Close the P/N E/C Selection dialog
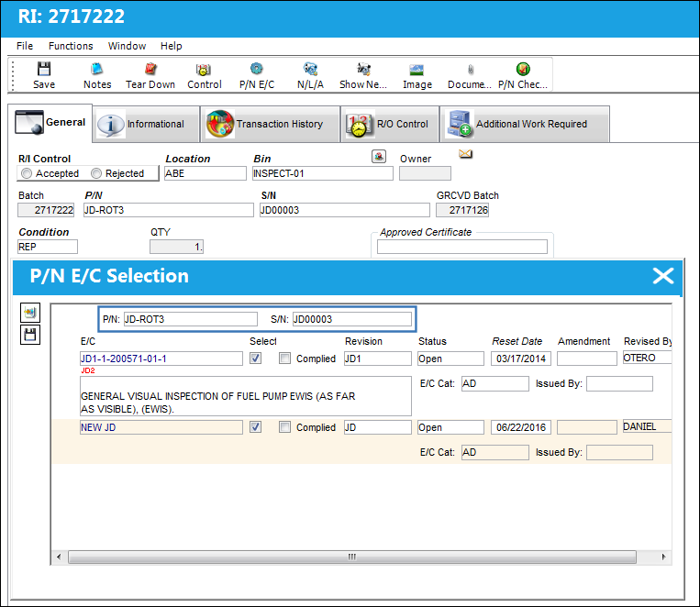This screenshot has height=607, width=700. click(663, 276)
